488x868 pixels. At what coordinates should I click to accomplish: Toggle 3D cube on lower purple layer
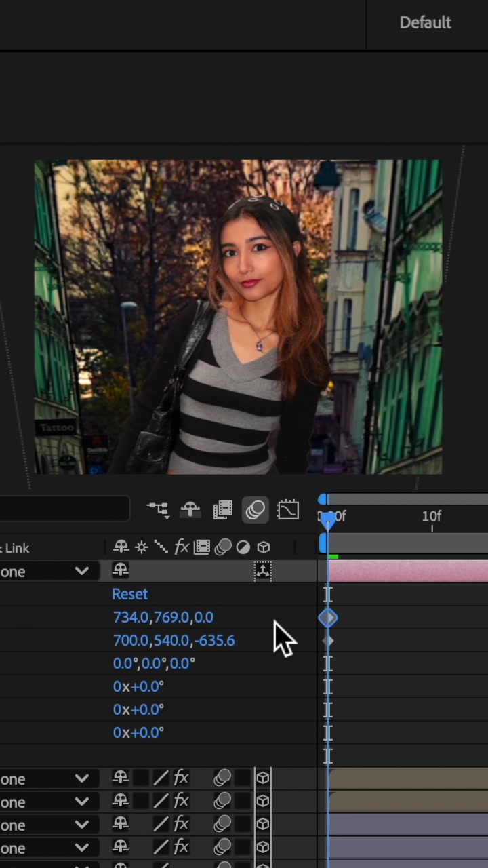click(x=263, y=847)
